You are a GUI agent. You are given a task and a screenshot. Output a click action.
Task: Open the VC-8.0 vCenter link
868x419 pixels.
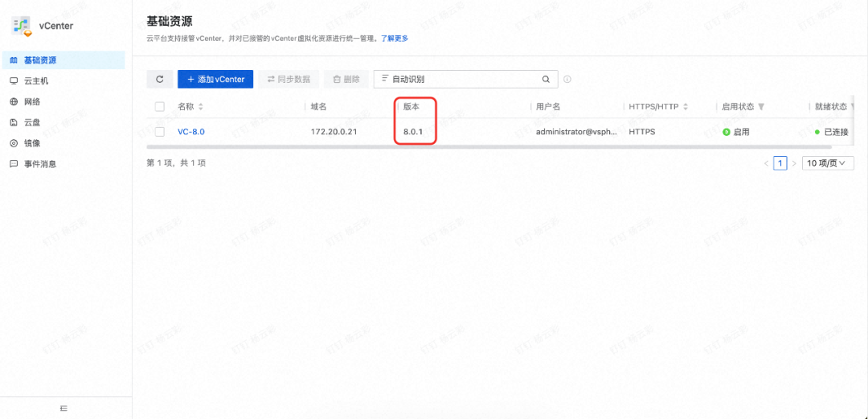191,132
